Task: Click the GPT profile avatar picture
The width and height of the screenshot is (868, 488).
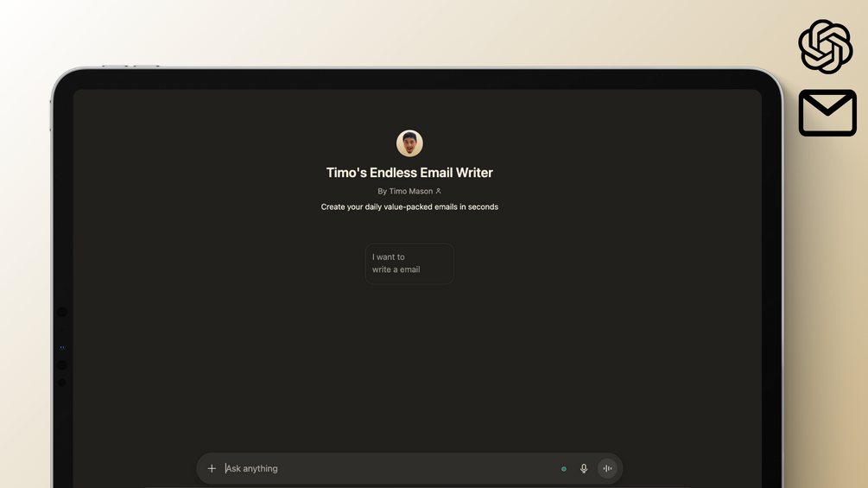Action: 409,143
